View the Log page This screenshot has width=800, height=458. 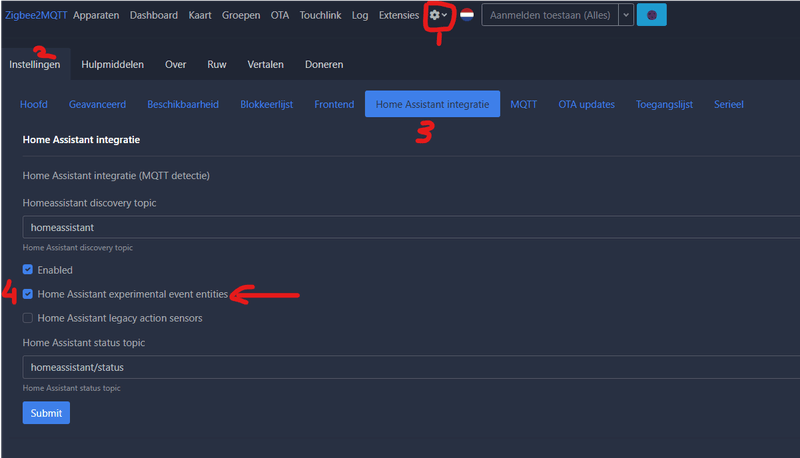[360, 15]
